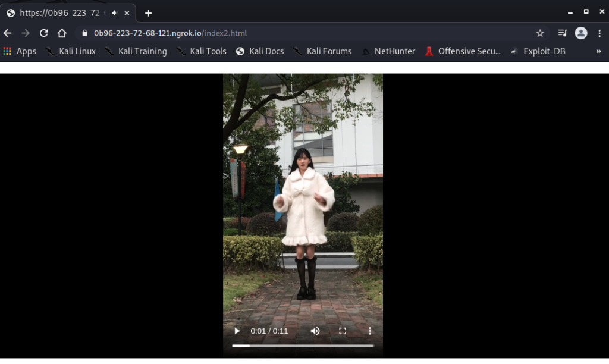The height and width of the screenshot is (364, 609).
Task: Open the Kali Linux bookmark
Action: point(71,51)
